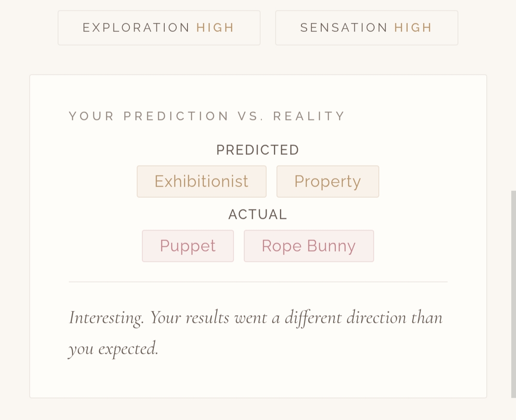The height and width of the screenshot is (420, 516).
Task: Click the gold 'HIGH' value beside Sensation
Action: (x=413, y=28)
